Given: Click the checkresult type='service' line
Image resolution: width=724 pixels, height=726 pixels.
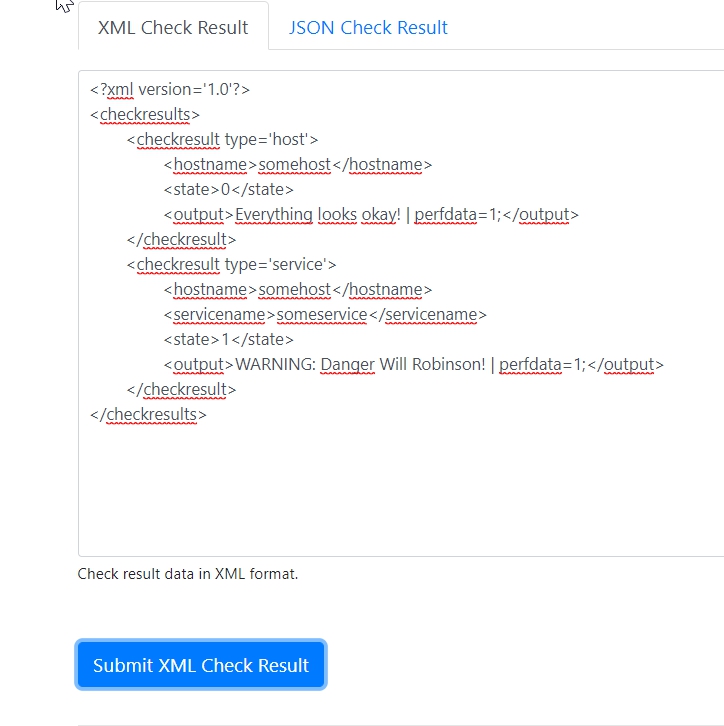Looking at the screenshot, I should pos(231,265).
